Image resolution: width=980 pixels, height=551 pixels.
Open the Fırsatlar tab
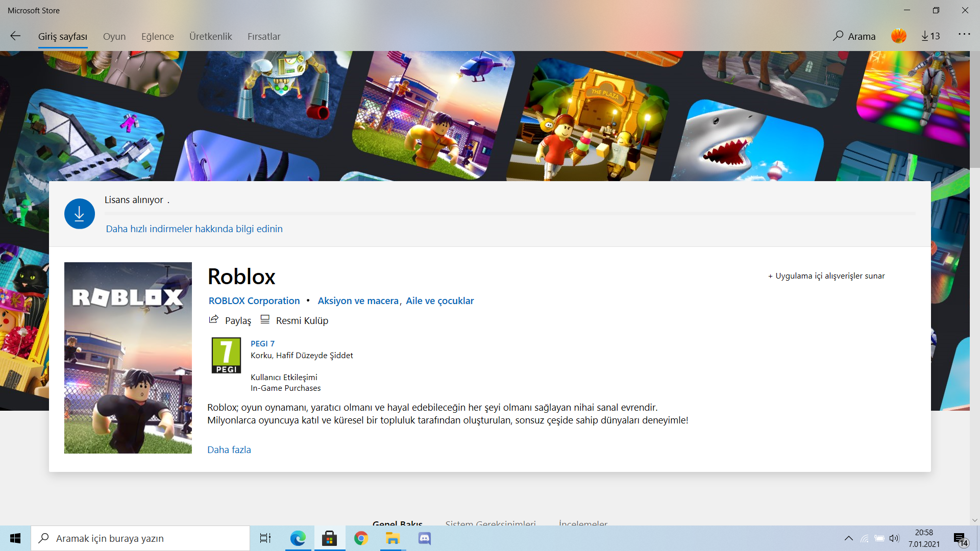264,37
